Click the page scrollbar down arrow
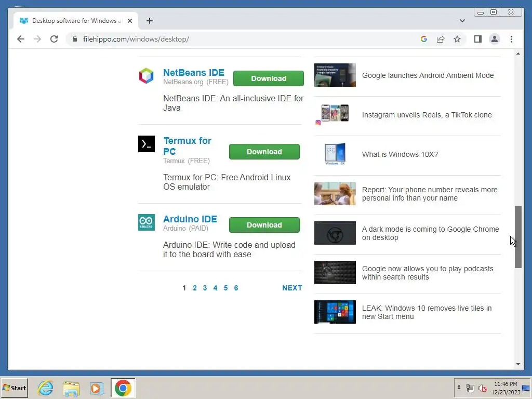 pos(518,364)
